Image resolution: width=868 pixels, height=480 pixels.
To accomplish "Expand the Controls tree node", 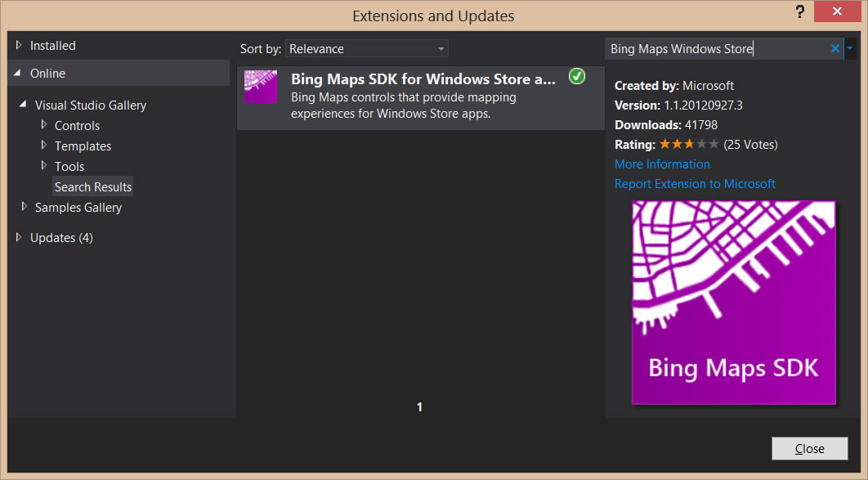I will pos(44,125).
